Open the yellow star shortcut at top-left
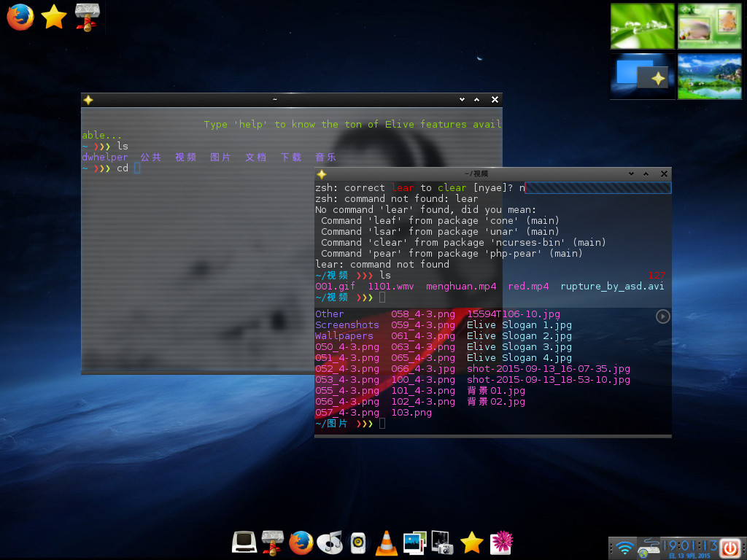Viewport: 747px width, 560px height. (x=54, y=17)
